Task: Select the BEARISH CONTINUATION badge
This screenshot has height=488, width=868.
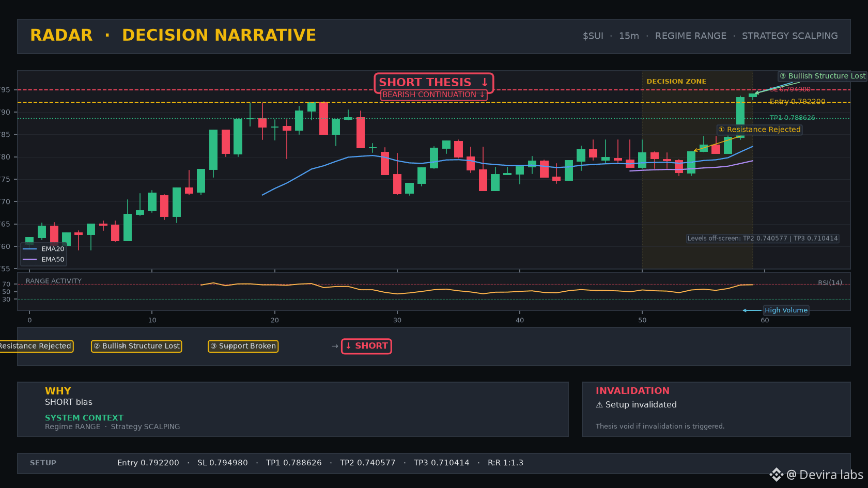Action: [x=434, y=95]
